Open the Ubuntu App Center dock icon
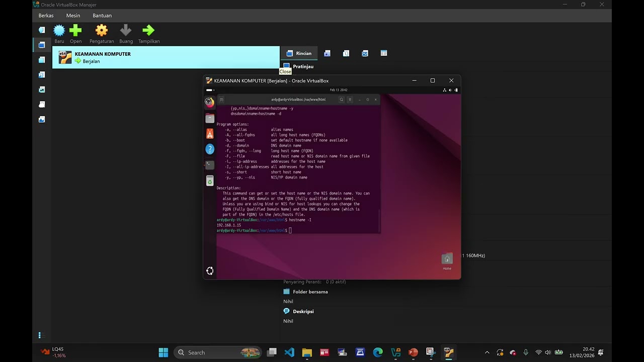 coord(210,134)
